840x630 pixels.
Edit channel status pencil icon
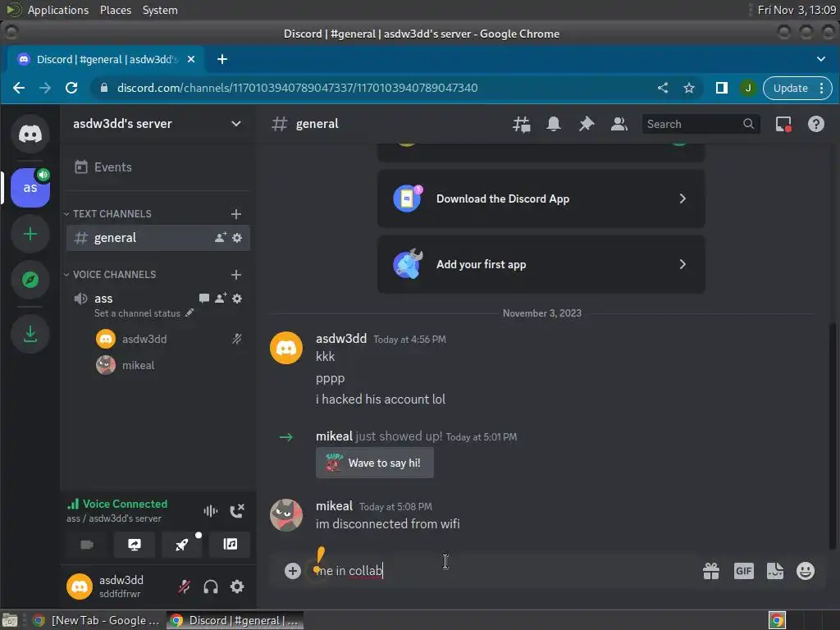tap(189, 313)
